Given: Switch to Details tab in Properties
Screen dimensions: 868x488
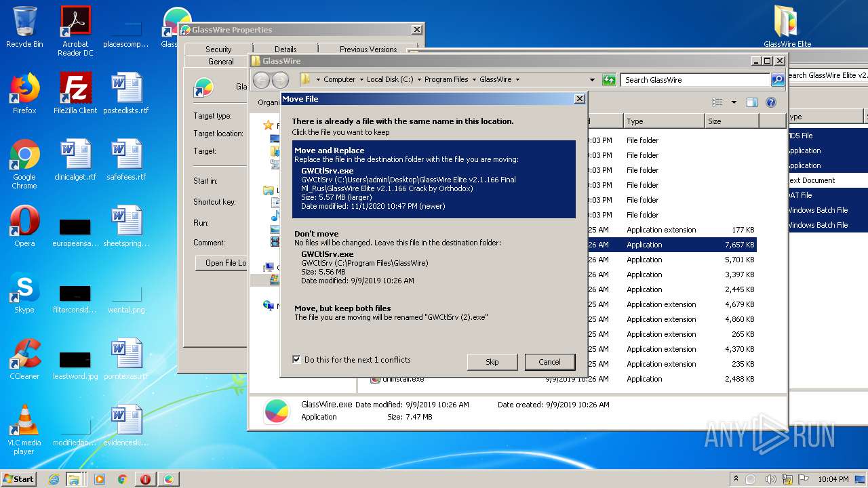Looking at the screenshot, I should [x=285, y=49].
